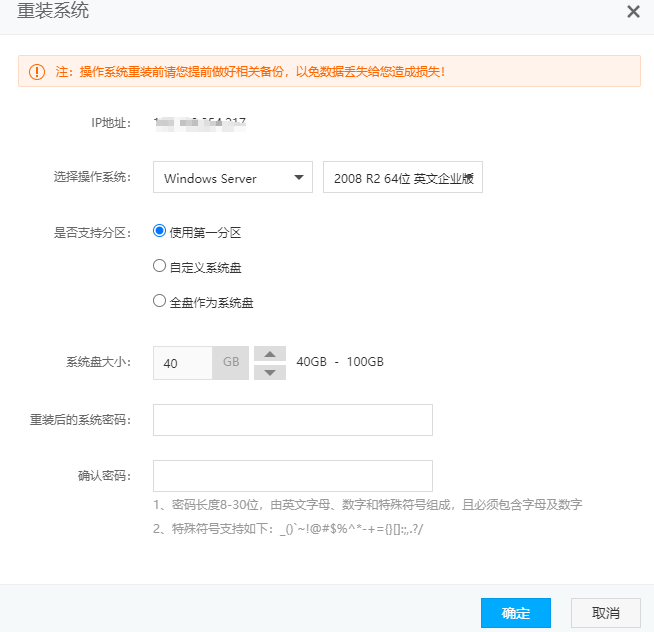Click the GB unit label box

(x=231, y=363)
